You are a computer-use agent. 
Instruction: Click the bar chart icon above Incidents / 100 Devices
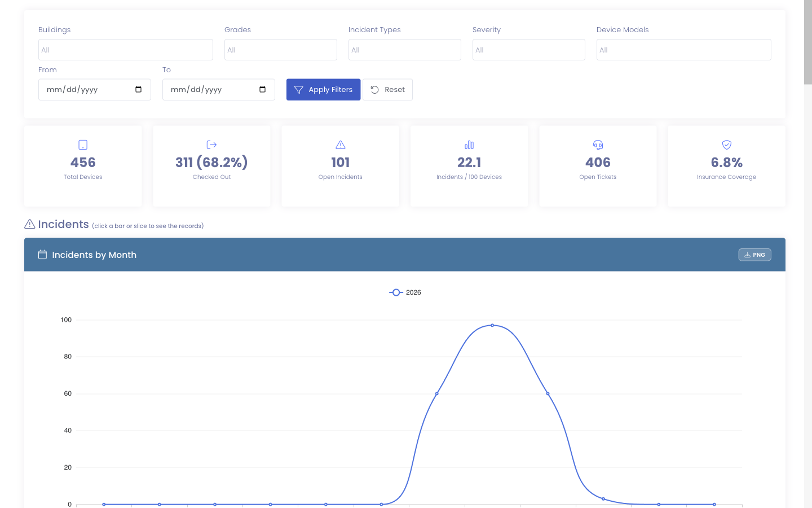click(x=469, y=145)
